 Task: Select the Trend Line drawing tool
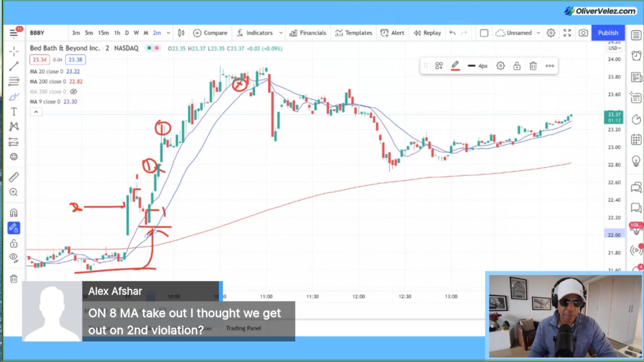[x=13, y=67]
